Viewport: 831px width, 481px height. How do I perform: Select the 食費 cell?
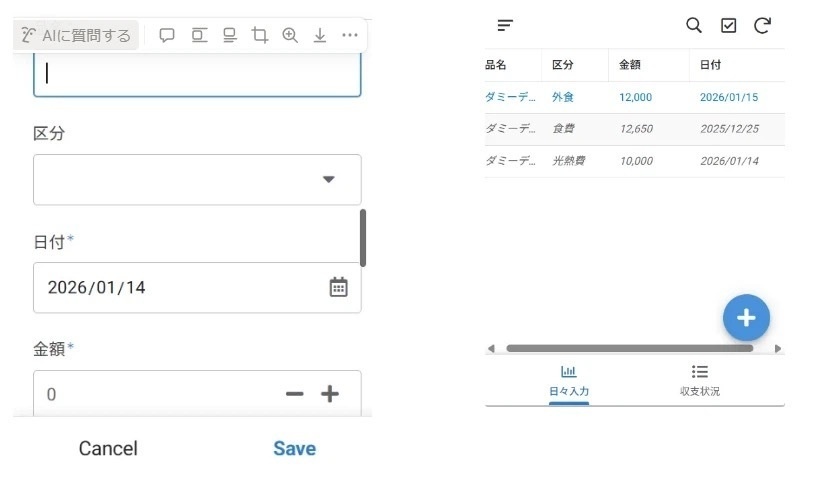point(563,129)
